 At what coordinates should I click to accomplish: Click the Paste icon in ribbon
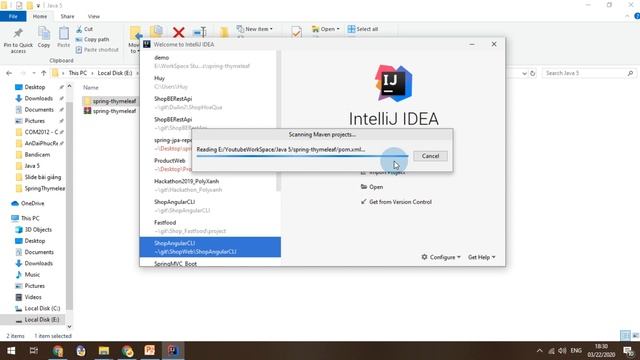(63, 37)
